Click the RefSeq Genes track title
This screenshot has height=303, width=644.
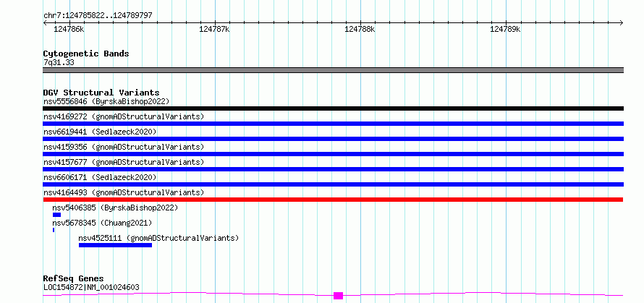pos(73,279)
